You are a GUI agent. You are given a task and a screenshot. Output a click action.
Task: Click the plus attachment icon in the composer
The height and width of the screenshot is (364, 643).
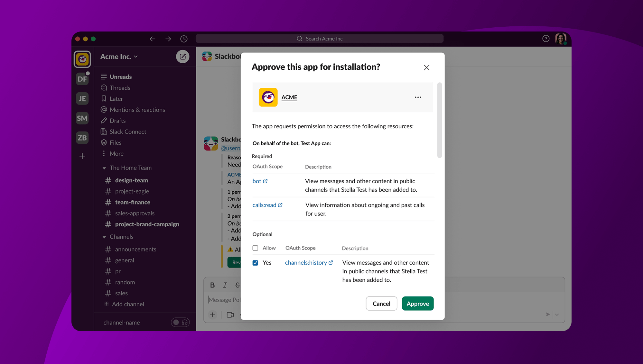[212, 315]
